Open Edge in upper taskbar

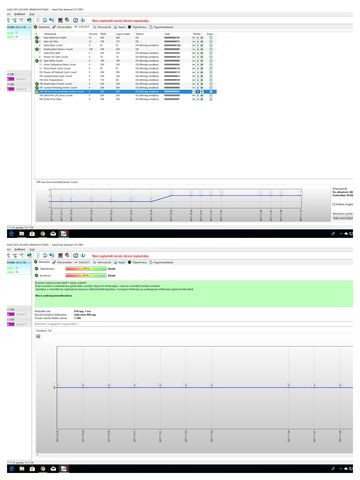pos(12,234)
